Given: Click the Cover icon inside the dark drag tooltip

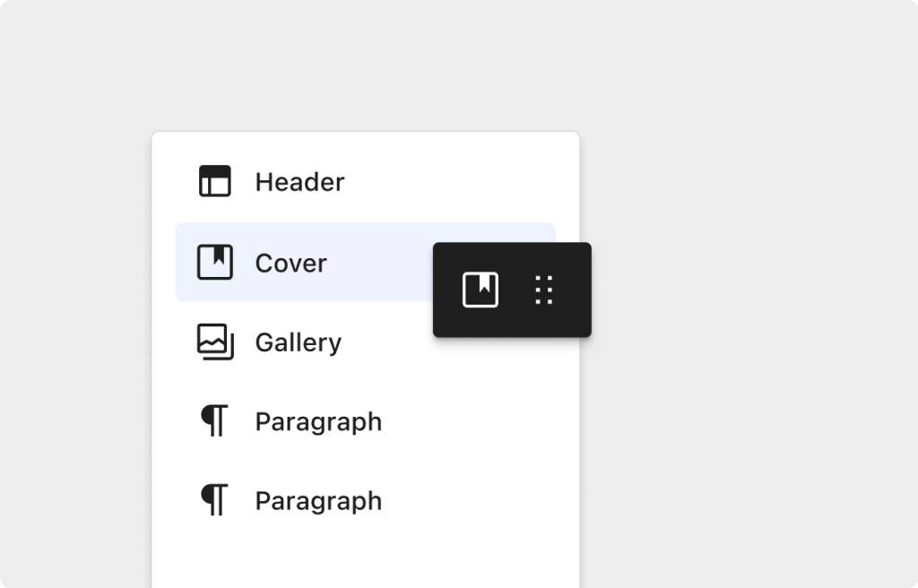Looking at the screenshot, I should [481, 290].
